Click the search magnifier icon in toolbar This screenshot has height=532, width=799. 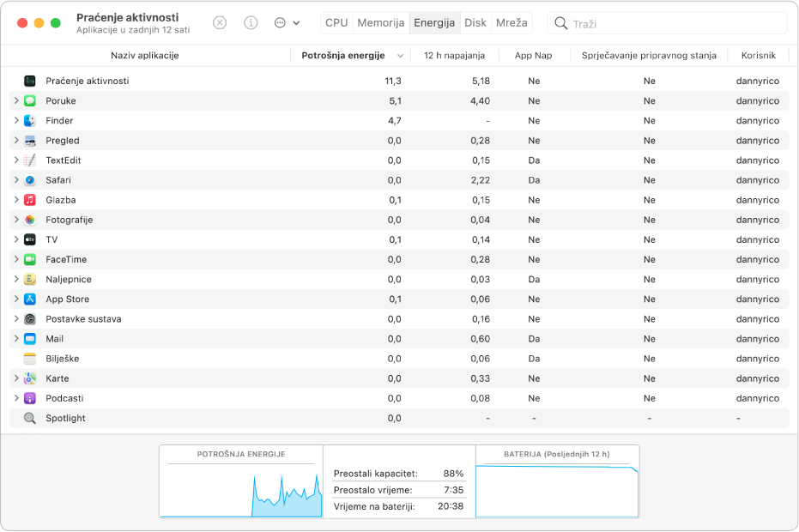(560, 23)
